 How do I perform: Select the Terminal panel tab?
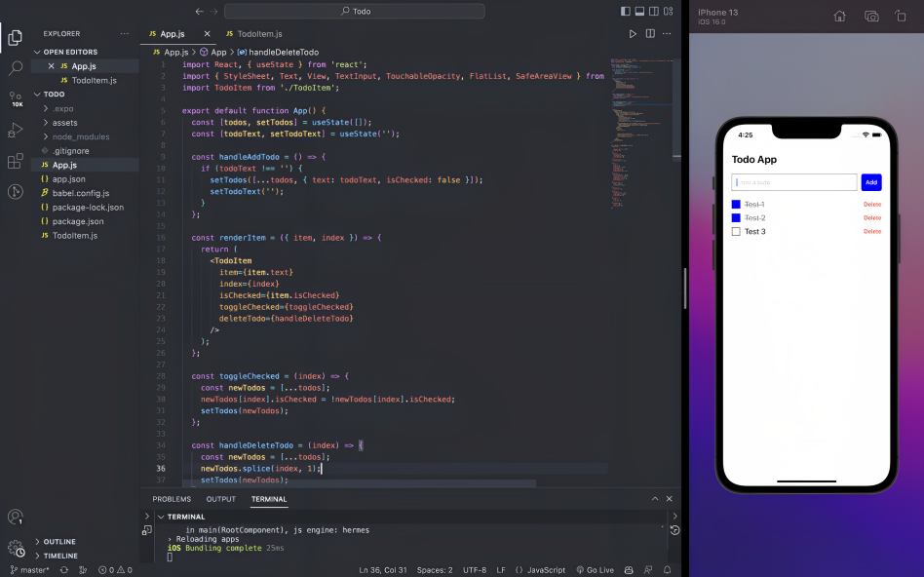[x=269, y=499]
